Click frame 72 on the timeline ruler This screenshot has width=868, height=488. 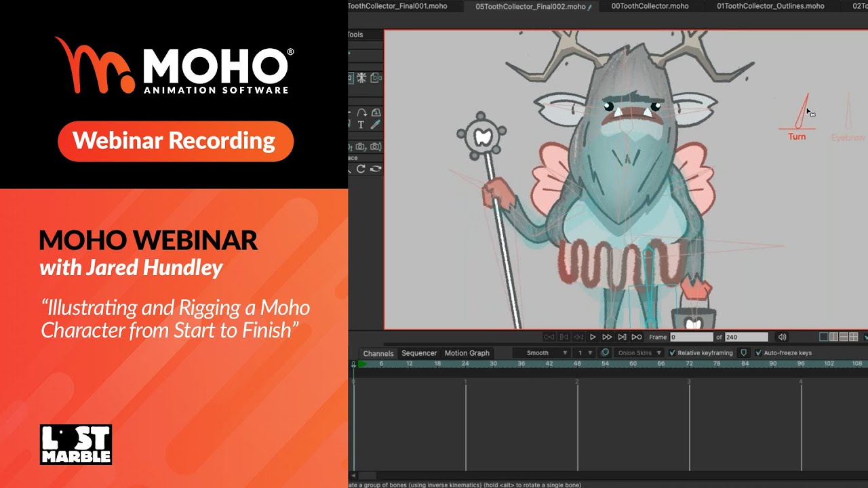tap(689, 364)
